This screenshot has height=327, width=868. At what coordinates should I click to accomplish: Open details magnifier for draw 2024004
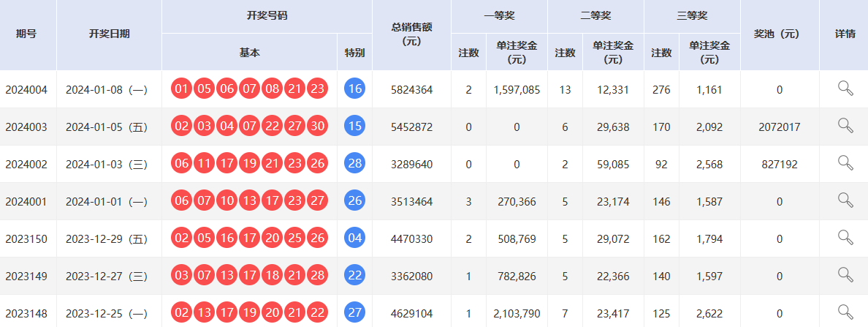pos(845,89)
